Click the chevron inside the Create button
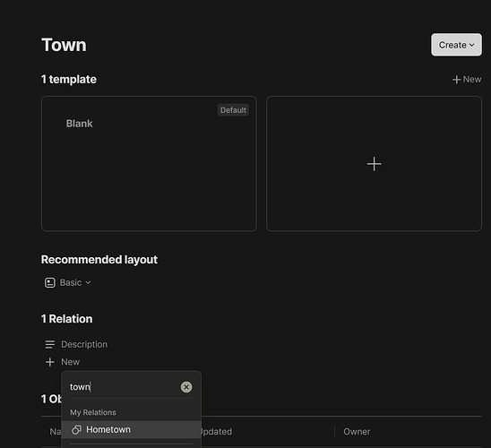This screenshot has width=491, height=448. [x=472, y=45]
